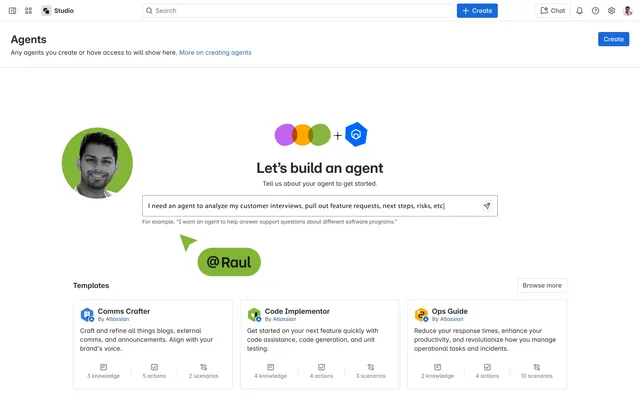The height and width of the screenshot is (400, 640).
Task: Click the Code Implementor template icon
Action: pos(254,315)
